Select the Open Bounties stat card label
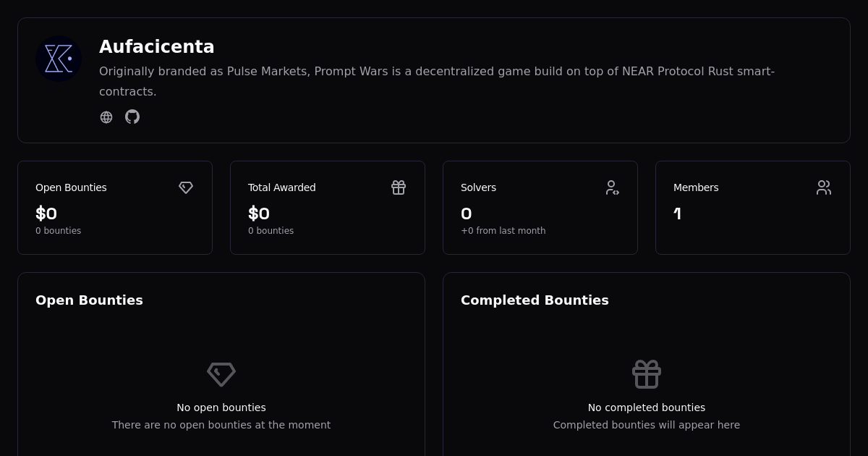The height and width of the screenshot is (456, 868). click(x=71, y=187)
